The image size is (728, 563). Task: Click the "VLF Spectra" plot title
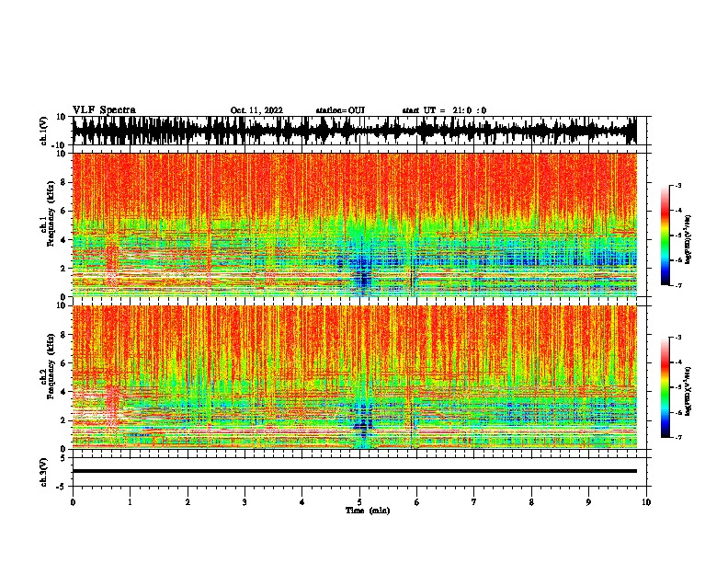104,109
